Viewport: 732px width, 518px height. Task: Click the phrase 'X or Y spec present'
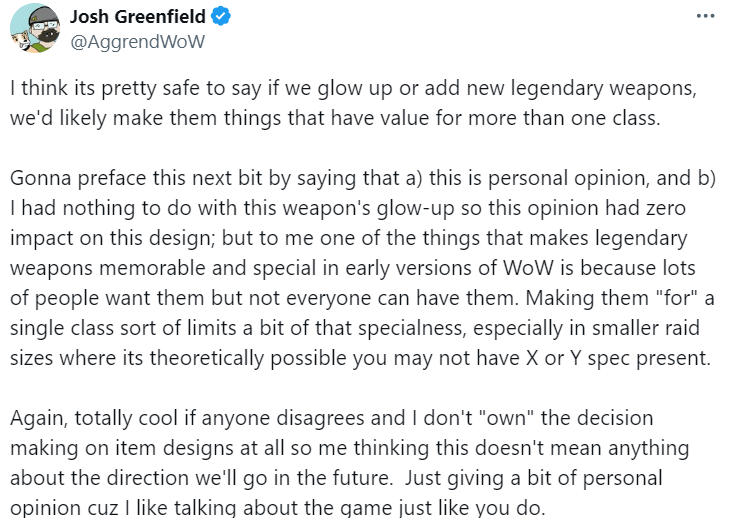(x=618, y=358)
